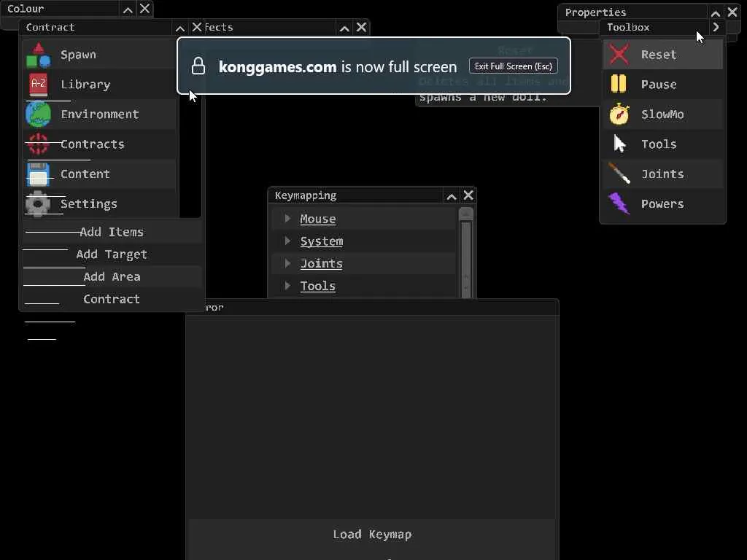Image resolution: width=747 pixels, height=560 pixels.
Task: Click the Powers label in Toolbox
Action: 662,204
